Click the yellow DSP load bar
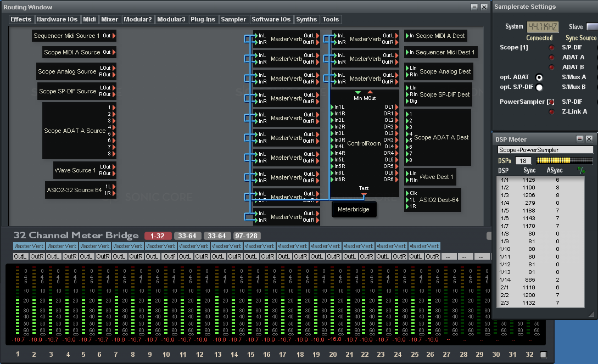 click(565, 160)
